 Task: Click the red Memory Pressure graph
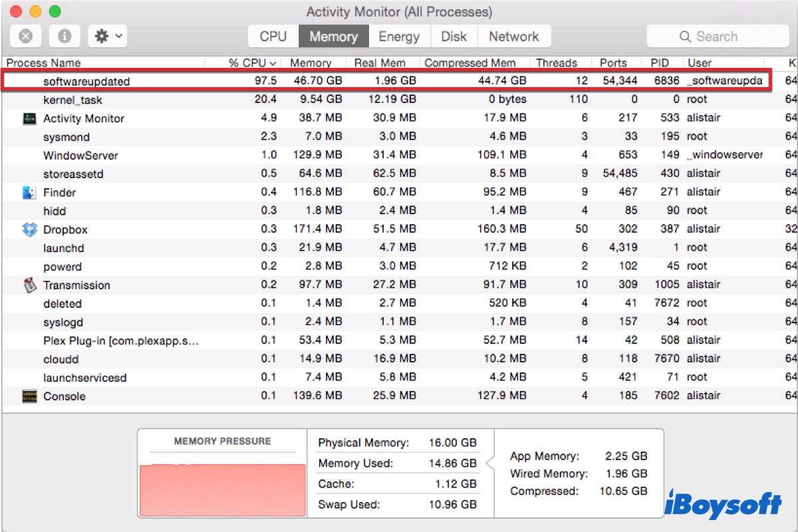coord(222,489)
